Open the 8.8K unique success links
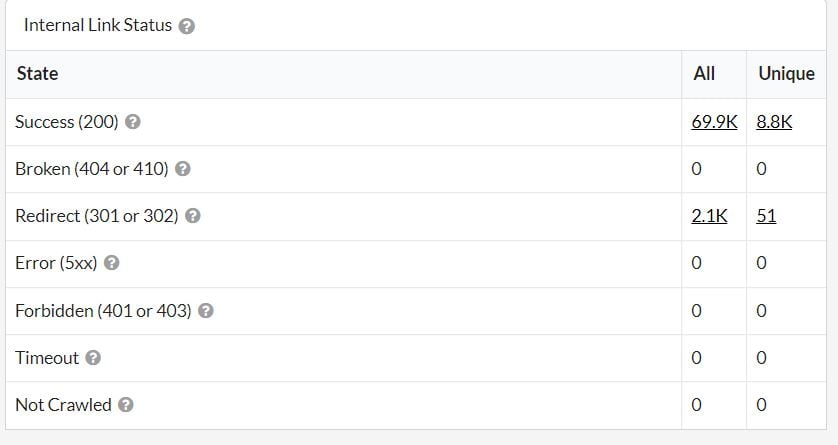 (774, 122)
